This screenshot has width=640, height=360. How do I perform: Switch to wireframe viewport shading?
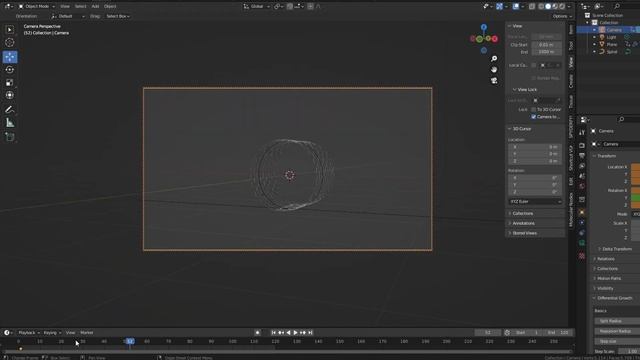pyautogui.click(x=541, y=7)
